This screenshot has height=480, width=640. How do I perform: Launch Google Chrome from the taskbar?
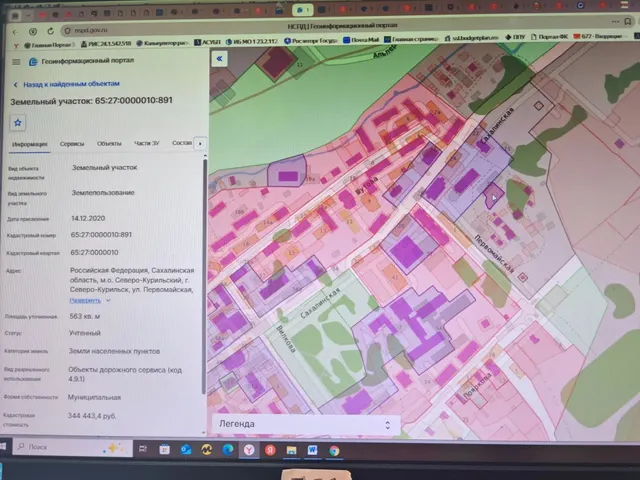point(334,451)
